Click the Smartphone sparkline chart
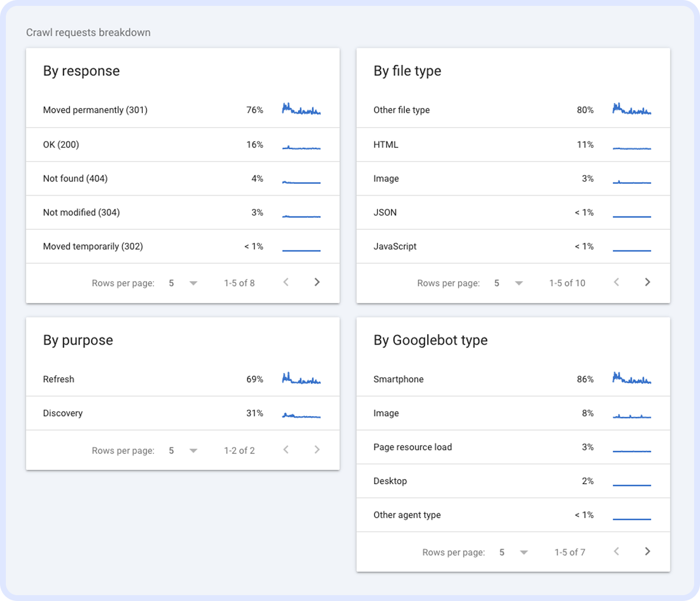Viewport: 700px width, 601px height. pyautogui.click(x=632, y=379)
